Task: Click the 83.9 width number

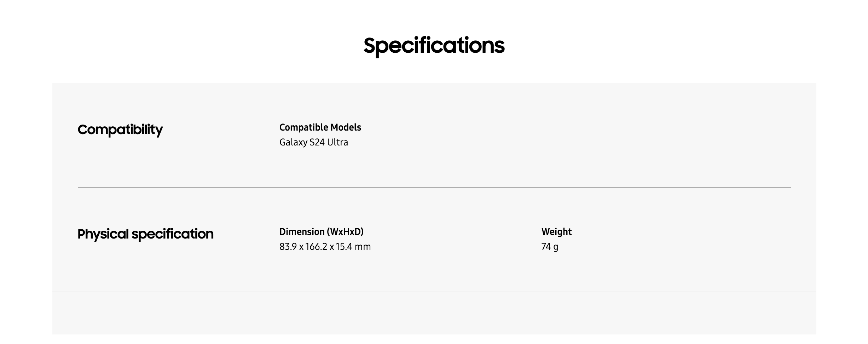Action: [288, 247]
